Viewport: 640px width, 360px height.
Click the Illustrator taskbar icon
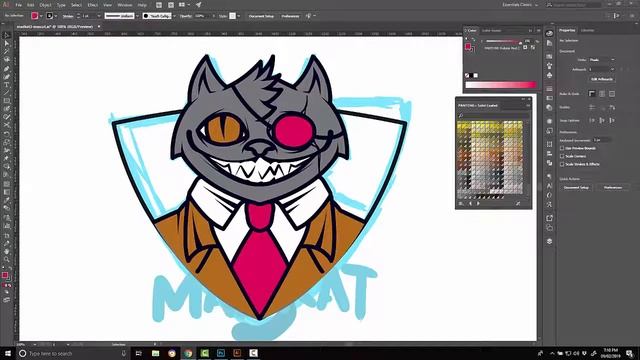tap(237, 353)
